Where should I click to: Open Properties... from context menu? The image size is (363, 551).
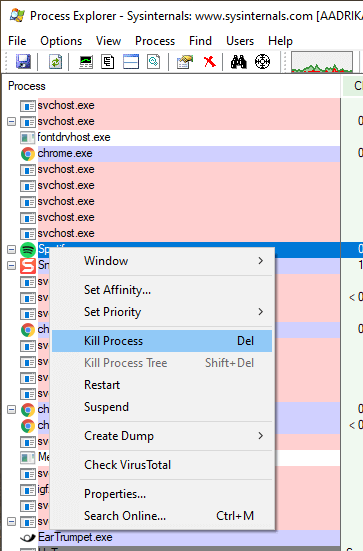point(162,494)
